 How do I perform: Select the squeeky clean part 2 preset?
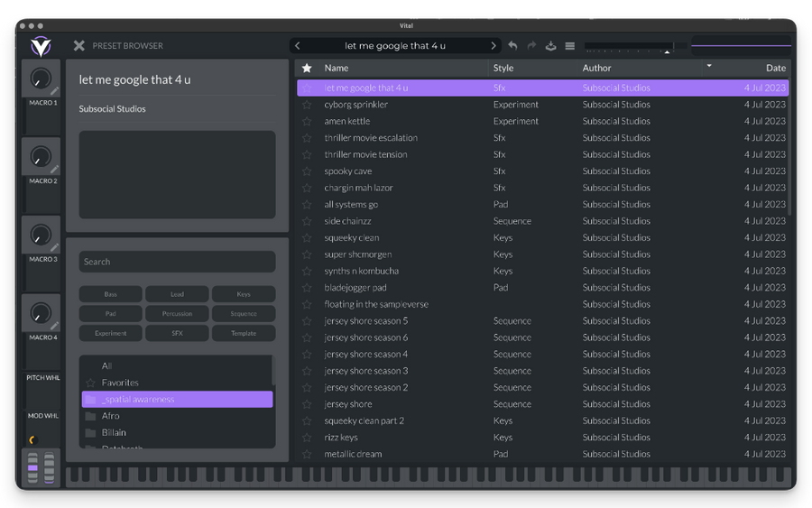(x=543, y=421)
